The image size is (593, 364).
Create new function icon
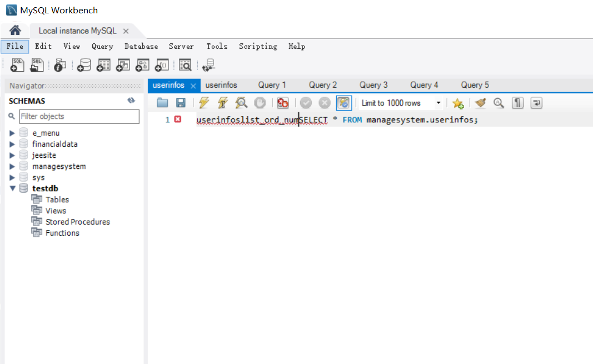tap(162, 65)
